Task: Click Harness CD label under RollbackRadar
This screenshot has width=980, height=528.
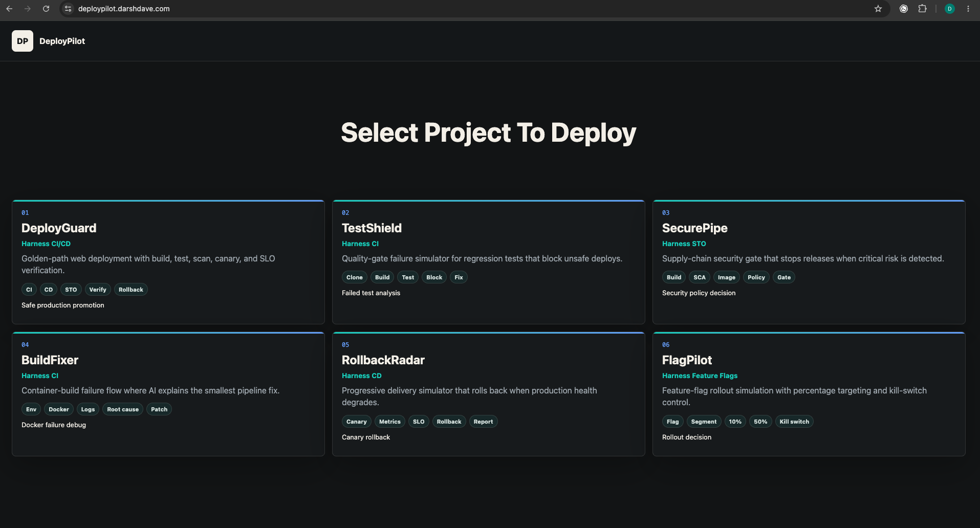Action: click(x=362, y=376)
